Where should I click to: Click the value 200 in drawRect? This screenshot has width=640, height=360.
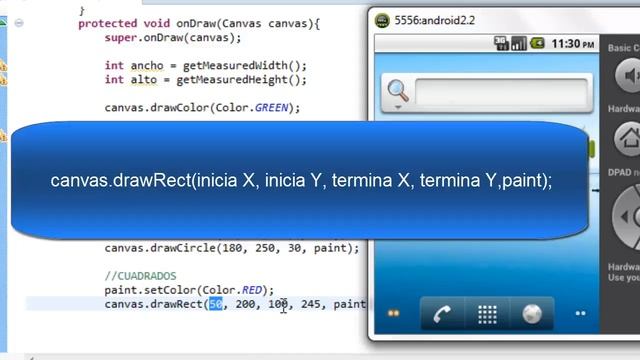[x=245, y=304]
